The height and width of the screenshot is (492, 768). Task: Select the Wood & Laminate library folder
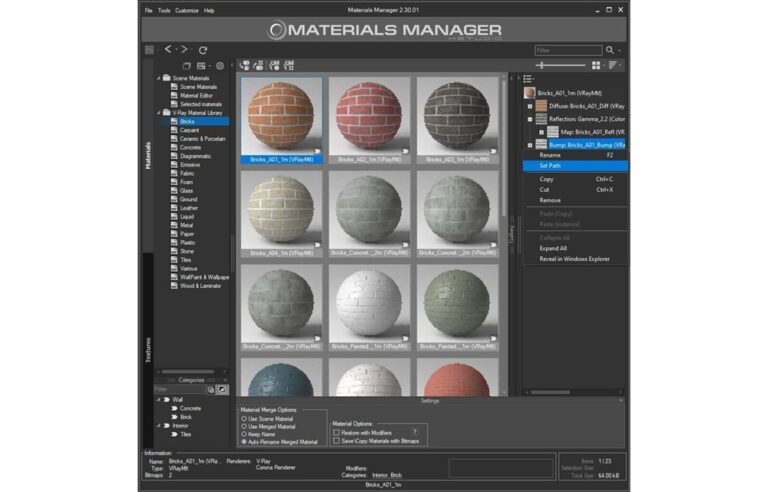pos(200,286)
